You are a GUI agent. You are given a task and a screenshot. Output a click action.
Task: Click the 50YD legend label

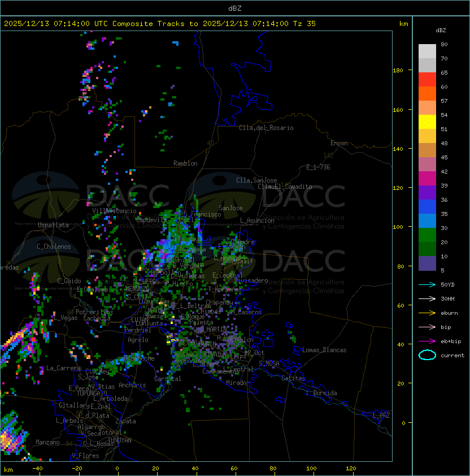(x=447, y=285)
